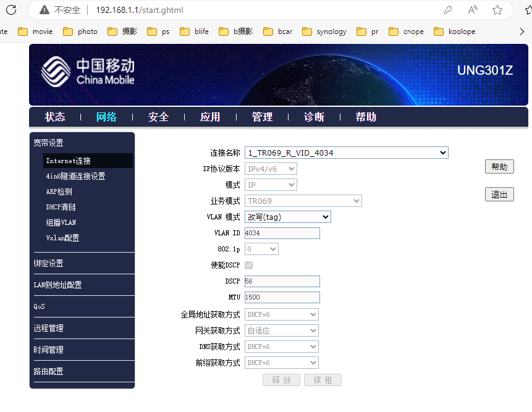Viewport: 532px width, 412px height.
Task: Open 远程管理 in the sidebar
Action: 48,328
